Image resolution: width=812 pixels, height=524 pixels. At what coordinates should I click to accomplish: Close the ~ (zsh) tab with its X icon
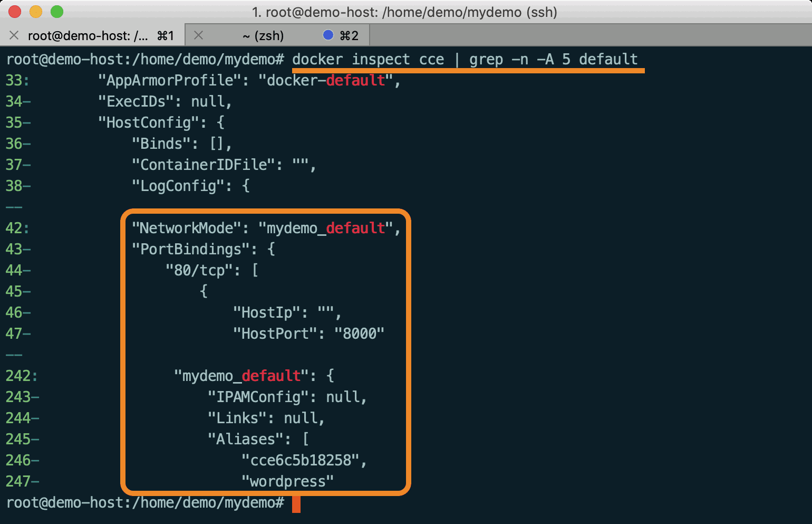pyautogui.click(x=199, y=35)
